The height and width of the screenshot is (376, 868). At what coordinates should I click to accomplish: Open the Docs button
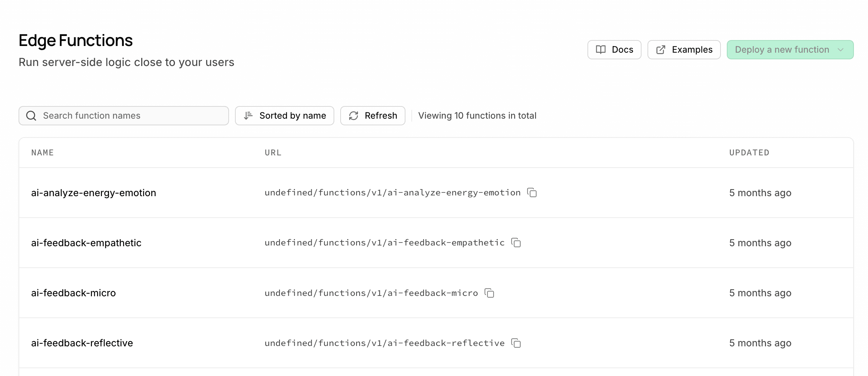coord(614,50)
